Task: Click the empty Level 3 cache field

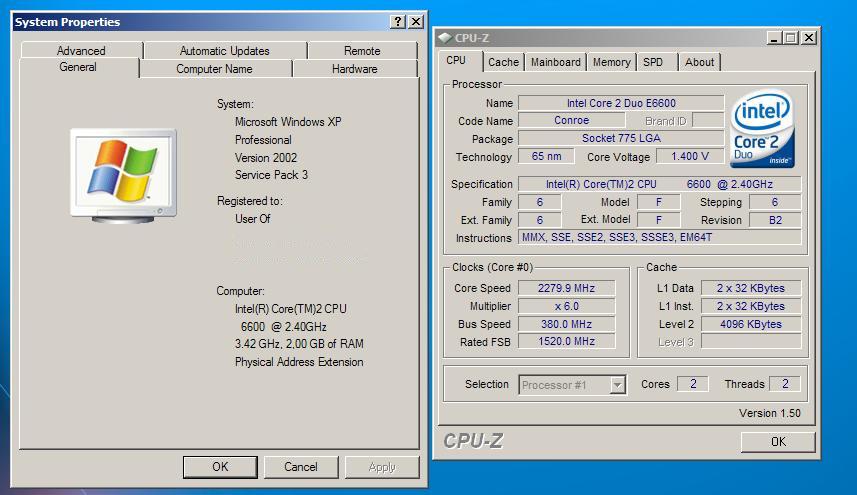Action: 751,341
